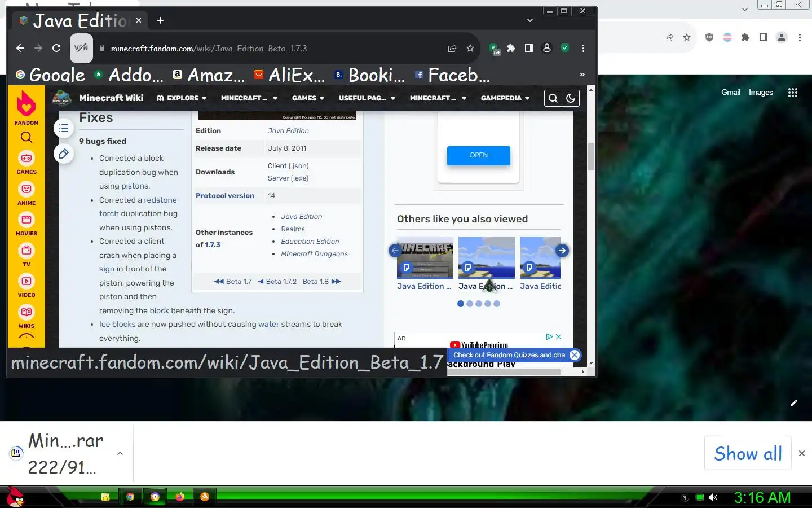Toggle dark mode moon icon
This screenshot has width=812, height=508.
coord(571,98)
